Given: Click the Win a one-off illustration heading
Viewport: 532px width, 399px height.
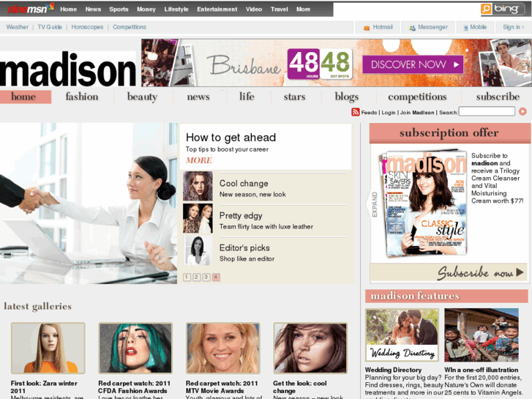Looking at the screenshot, I should 481,370.
